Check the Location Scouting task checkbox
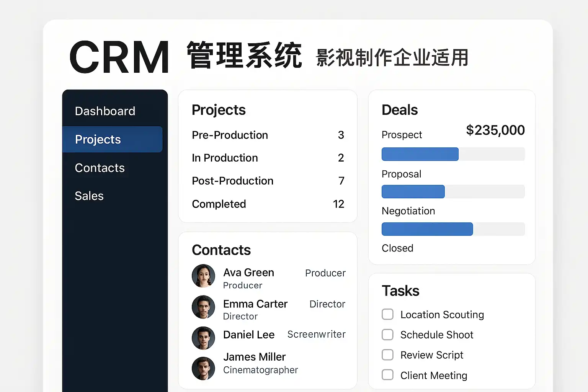 coord(387,314)
